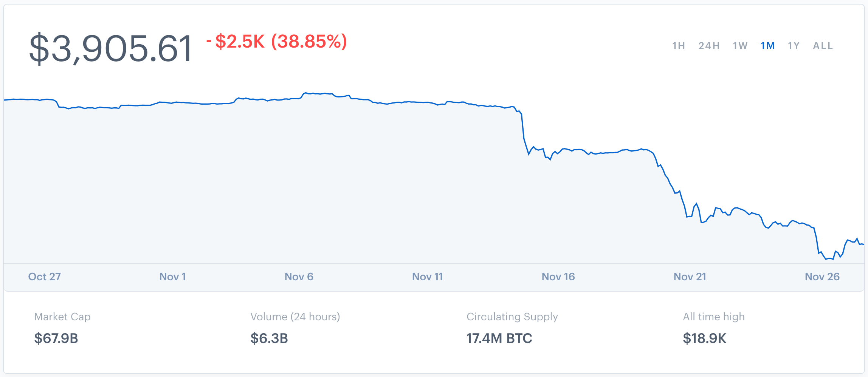Click the Circulating Supply 17.4M BTC value
The height and width of the screenshot is (377, 868).
pos(499,338)
